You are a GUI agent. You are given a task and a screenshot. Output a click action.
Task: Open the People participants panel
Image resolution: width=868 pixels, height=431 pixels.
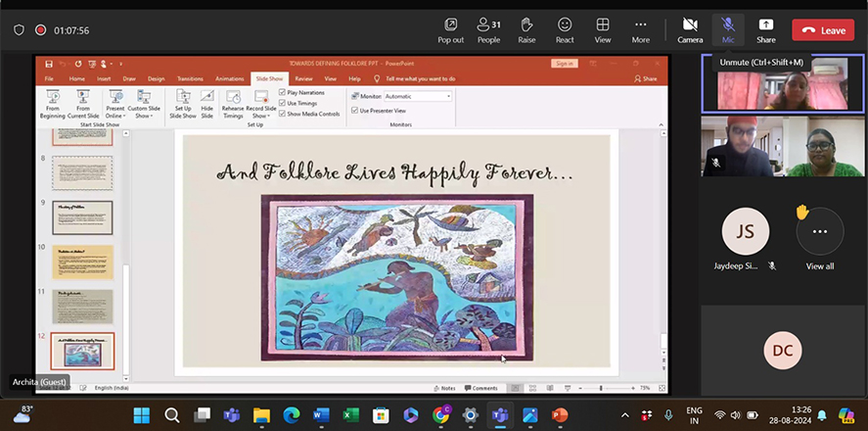click(x=489, y=30)
